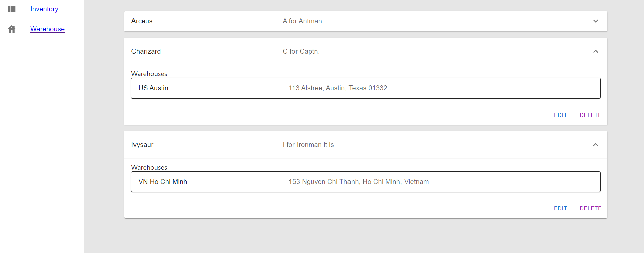644x253 pixels.
Task: Collapse the Charizard panel chevron
Action: [x=596, y=51]
